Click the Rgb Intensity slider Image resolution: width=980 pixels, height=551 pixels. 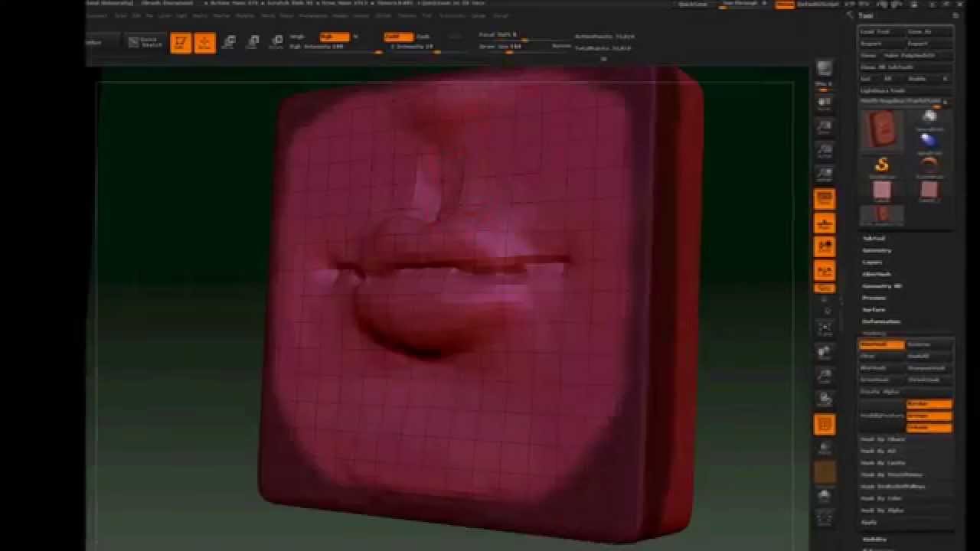click(x=335, y=47)
